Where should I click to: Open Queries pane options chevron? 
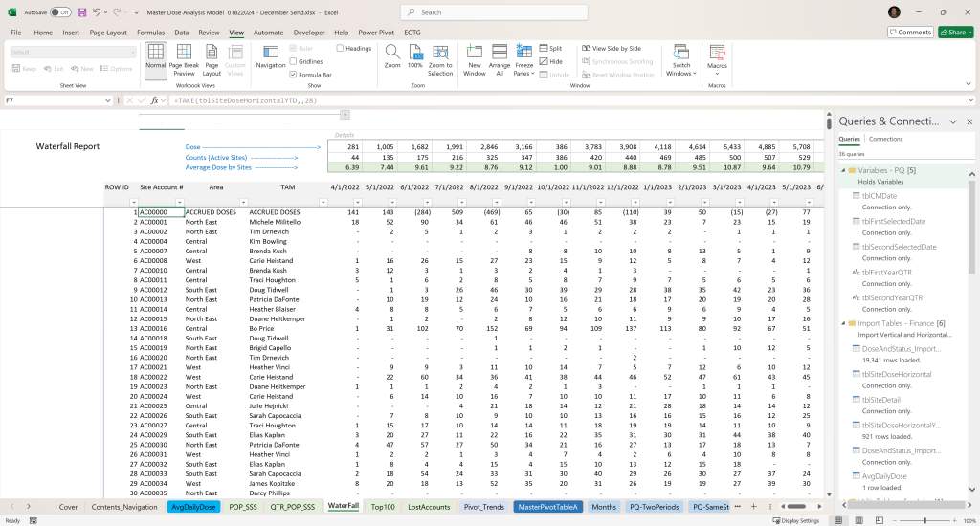tap(953, 121)
